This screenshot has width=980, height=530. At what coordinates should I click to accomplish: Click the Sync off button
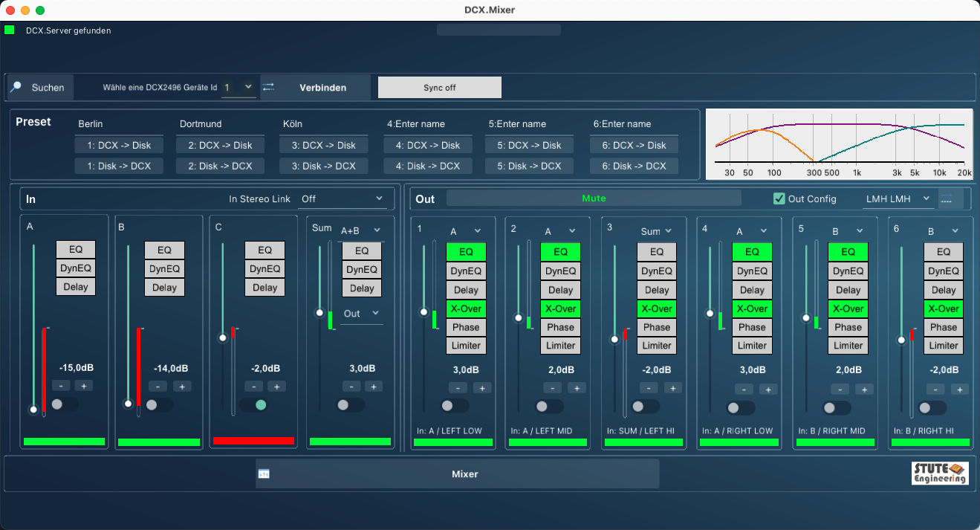pyautogui.click(x=440, y=87)
